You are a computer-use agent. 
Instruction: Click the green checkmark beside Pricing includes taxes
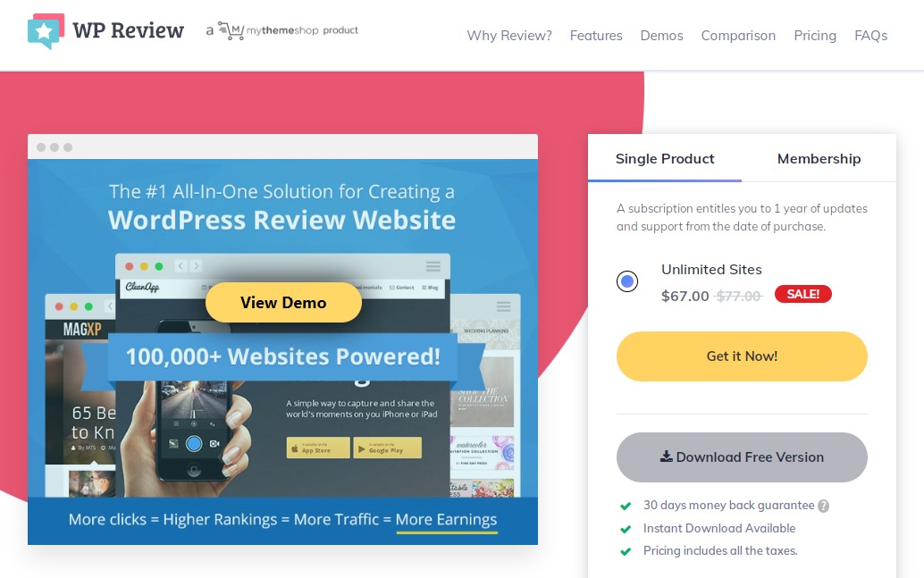(x=626, y=551)
